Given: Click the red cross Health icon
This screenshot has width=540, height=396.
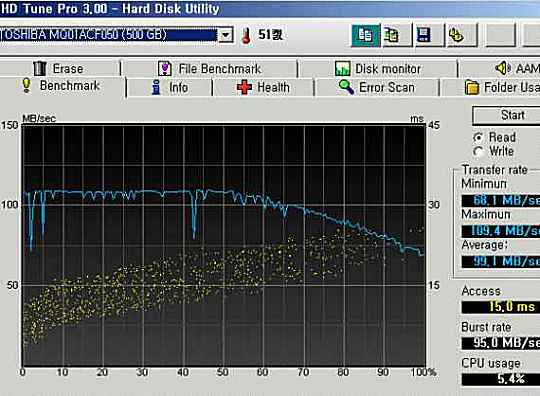Looking at the screenshot, I should coord(244,87).
